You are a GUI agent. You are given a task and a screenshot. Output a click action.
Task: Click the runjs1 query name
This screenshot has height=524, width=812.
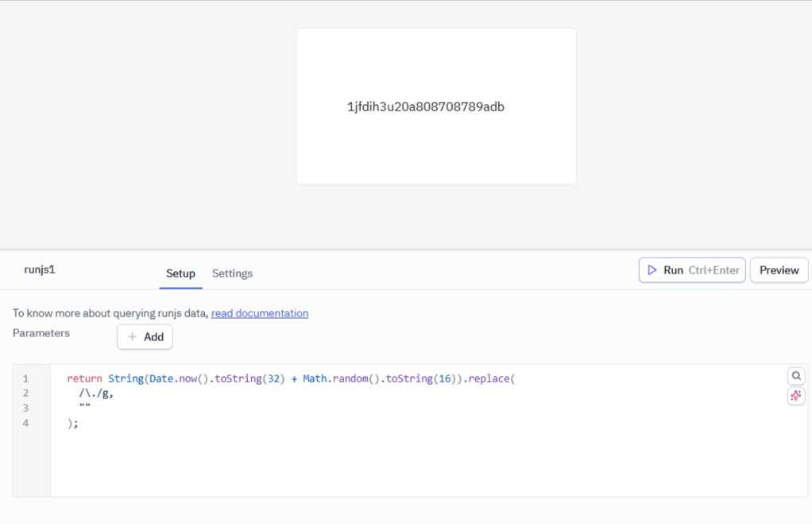pos(40,270)
